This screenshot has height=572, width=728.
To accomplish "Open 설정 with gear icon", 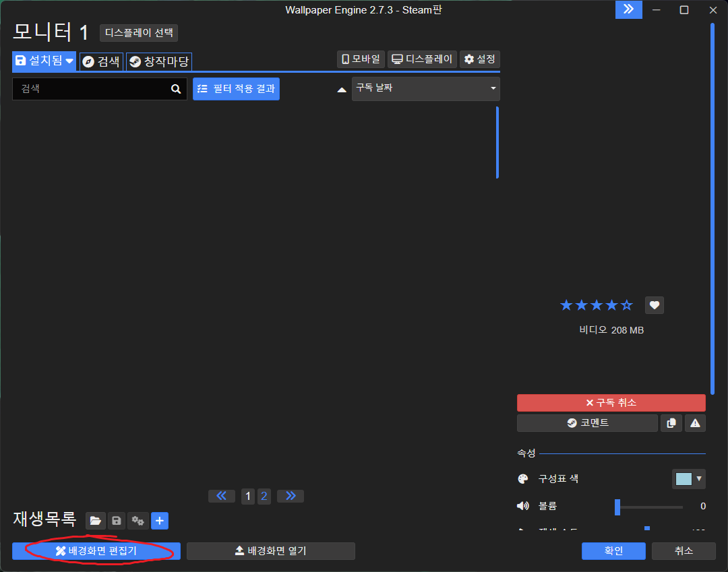I will tap(480, 59).
